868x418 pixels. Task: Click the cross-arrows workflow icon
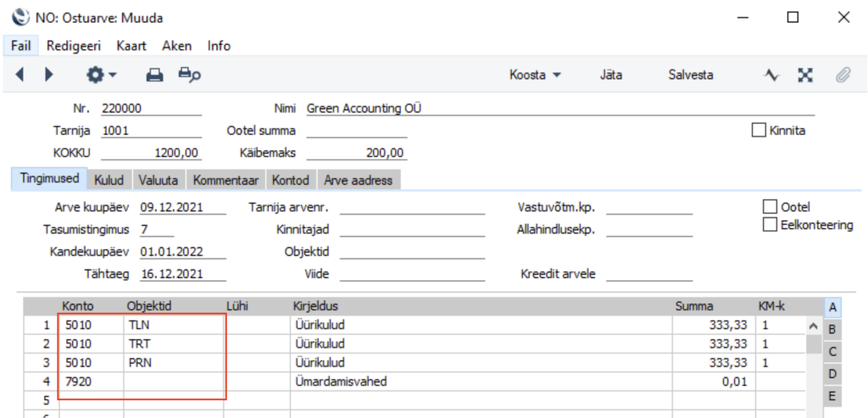pos(805,75)
